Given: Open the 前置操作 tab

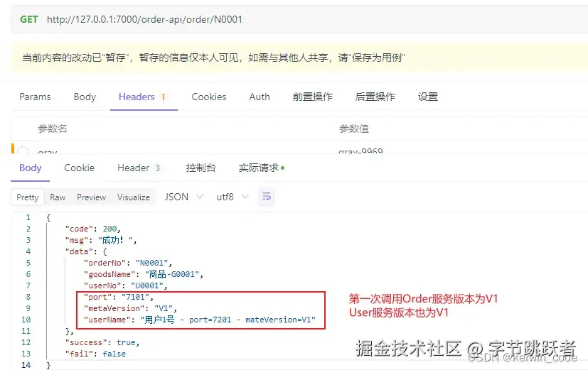Looking at the screenshot, I should pyautogui.click(x=312, y=97).
